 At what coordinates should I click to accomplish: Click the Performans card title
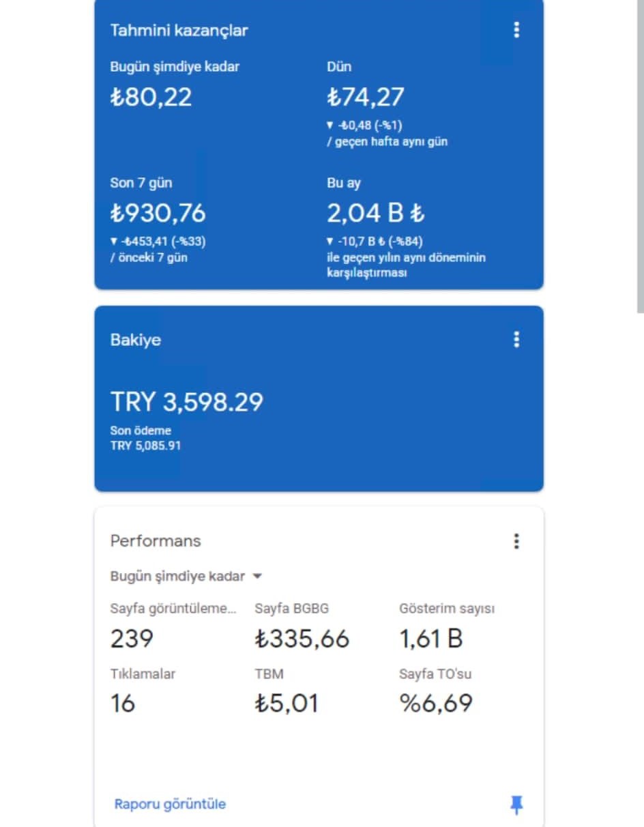coord(156,541)
